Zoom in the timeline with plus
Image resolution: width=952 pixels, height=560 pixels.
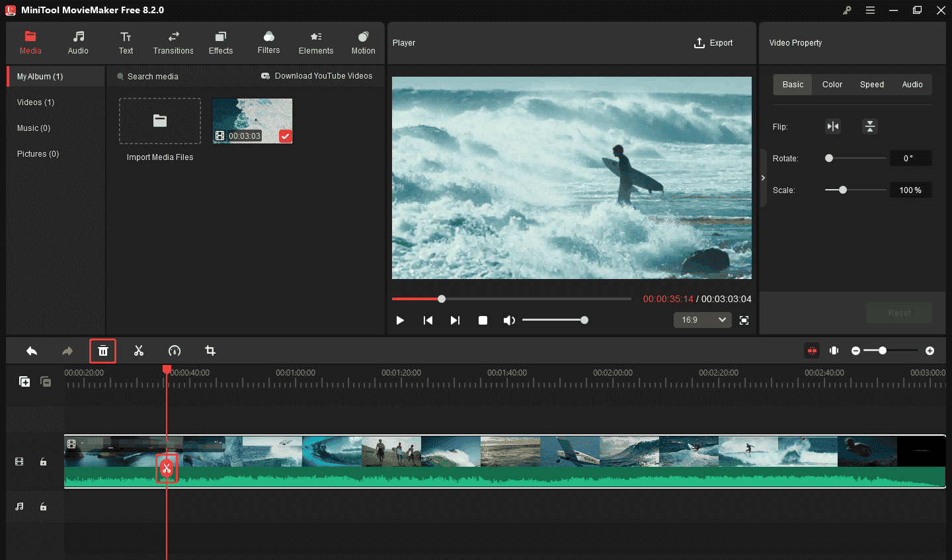pyautogui.click(x=930, y=350)
